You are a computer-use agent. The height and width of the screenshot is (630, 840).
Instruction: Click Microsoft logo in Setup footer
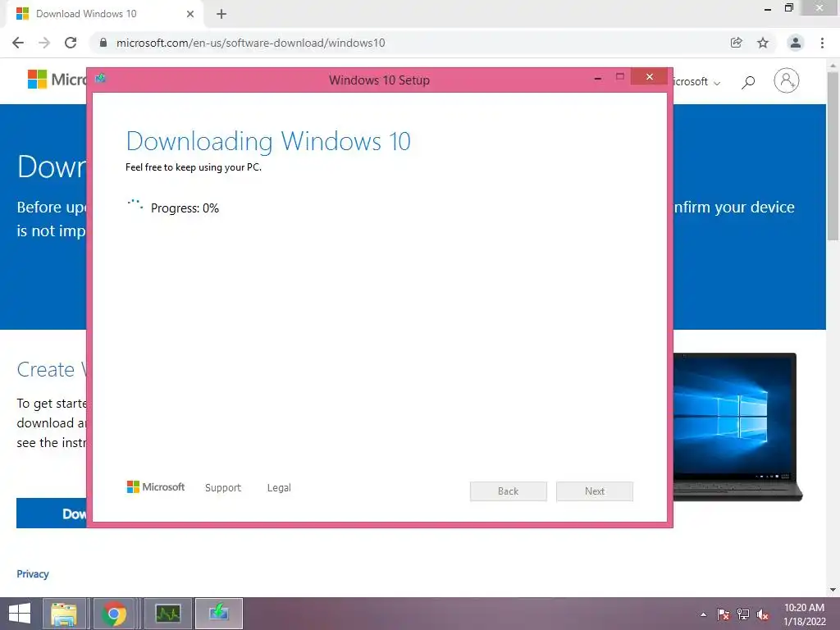(156, 487)
